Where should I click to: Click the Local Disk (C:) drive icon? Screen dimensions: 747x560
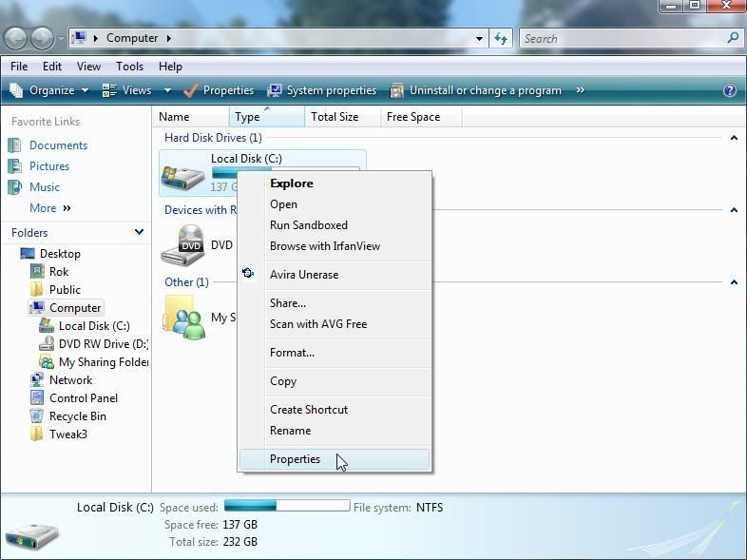[182, 176]
